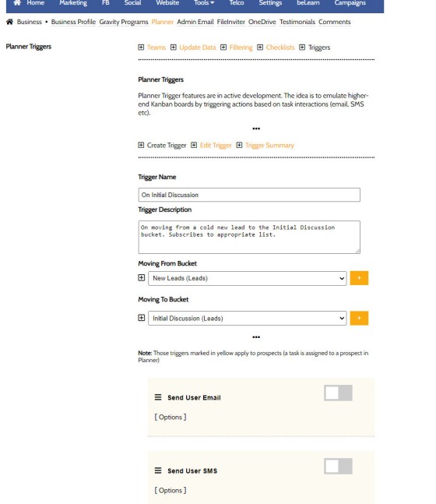This screenshot has height=504, width=436.
Task: Expand the Tools menu in top navigation
Action: [x=204, y=3]
